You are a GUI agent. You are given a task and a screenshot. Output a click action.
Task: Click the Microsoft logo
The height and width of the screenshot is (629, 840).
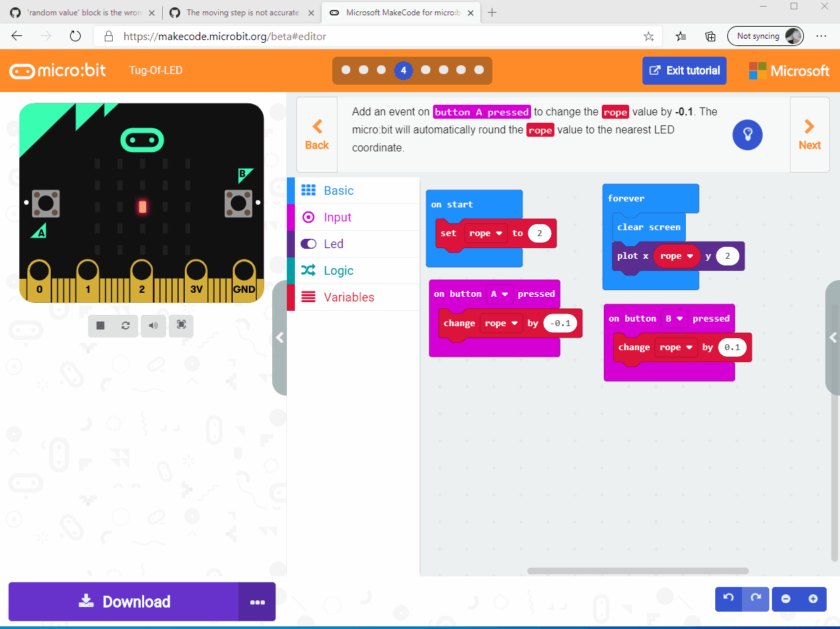pos(789,71)
